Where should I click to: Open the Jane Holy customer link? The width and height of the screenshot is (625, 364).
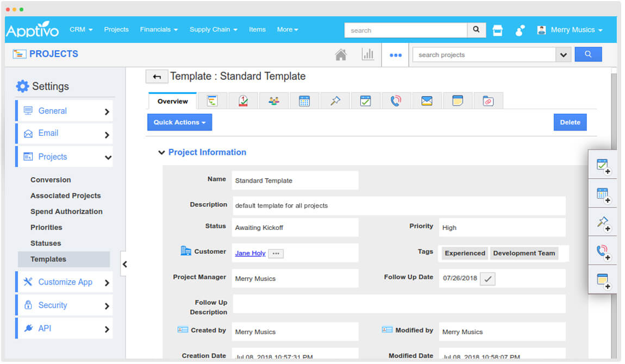[x=249, y=253]
